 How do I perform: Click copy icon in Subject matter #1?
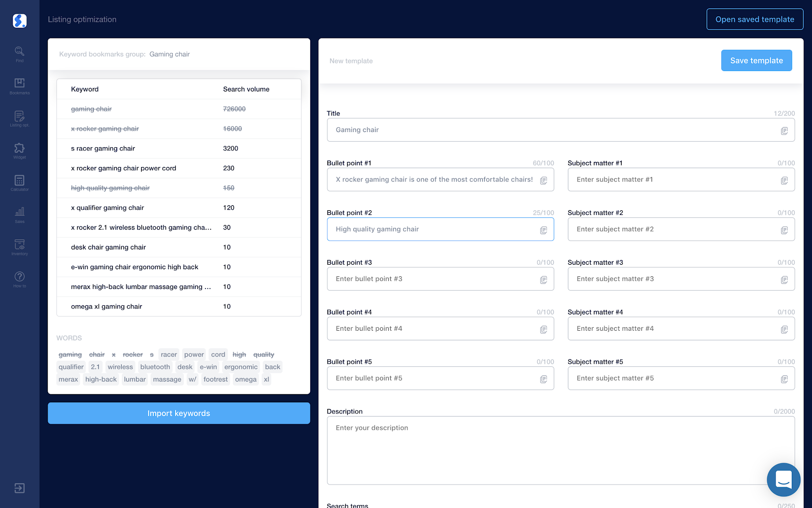[784, 180]
